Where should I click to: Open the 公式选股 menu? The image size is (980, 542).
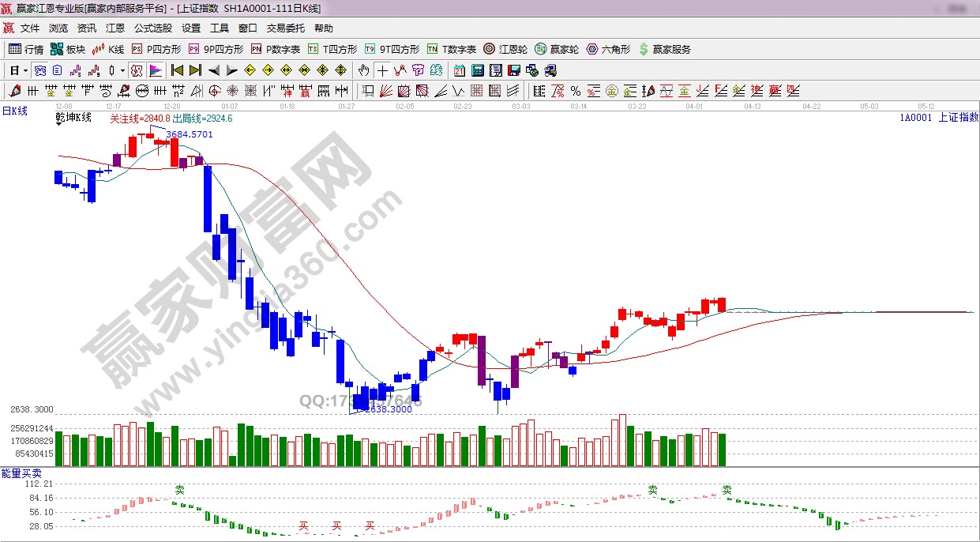(152, 28)
